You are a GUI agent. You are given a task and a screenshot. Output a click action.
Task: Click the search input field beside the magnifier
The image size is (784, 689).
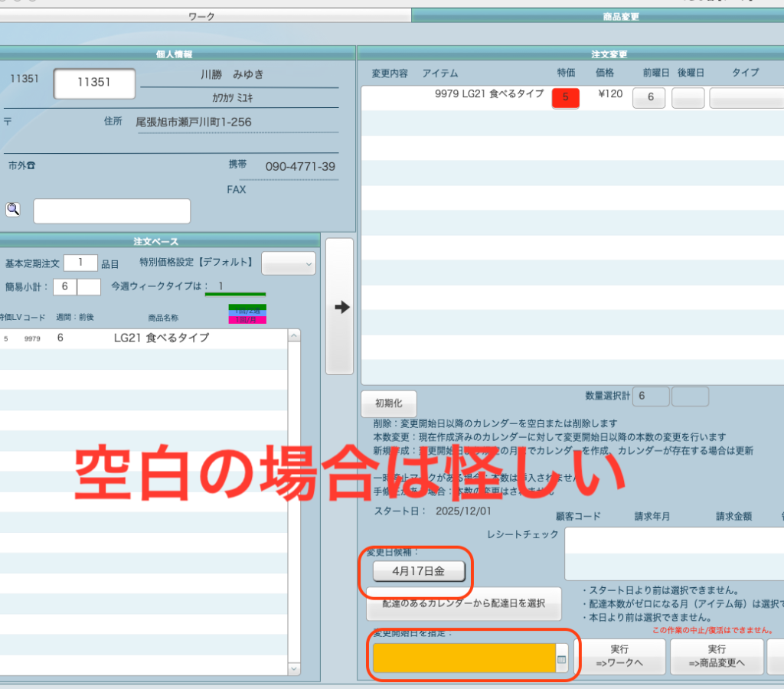112,211
